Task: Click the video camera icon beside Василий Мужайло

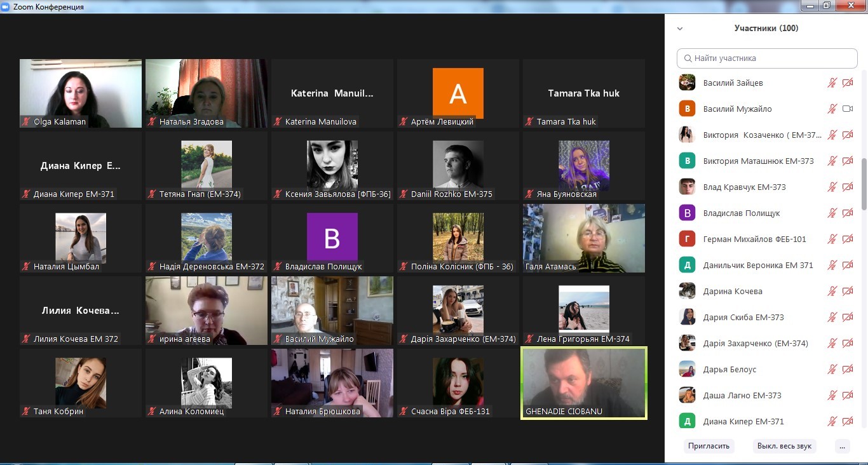Action: pyautogui.click(x=847, y=109)
